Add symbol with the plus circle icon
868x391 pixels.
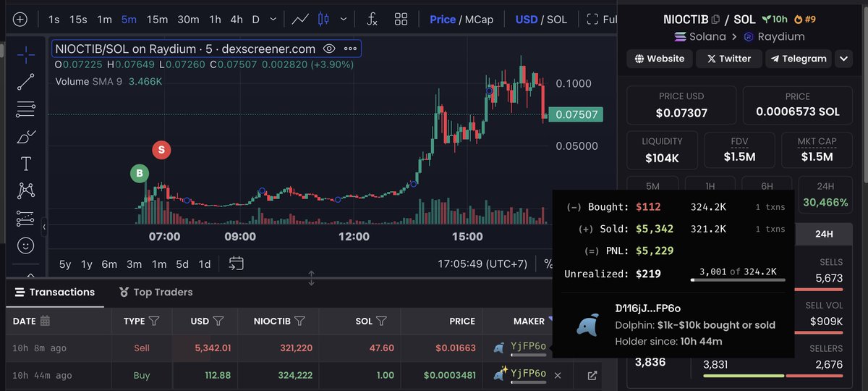click(20, 20)
